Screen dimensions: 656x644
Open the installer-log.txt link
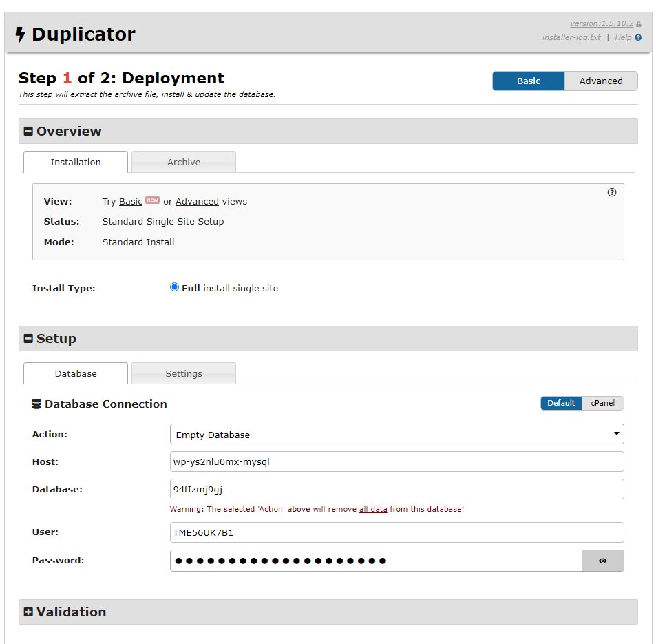click(x=571, y=37)
